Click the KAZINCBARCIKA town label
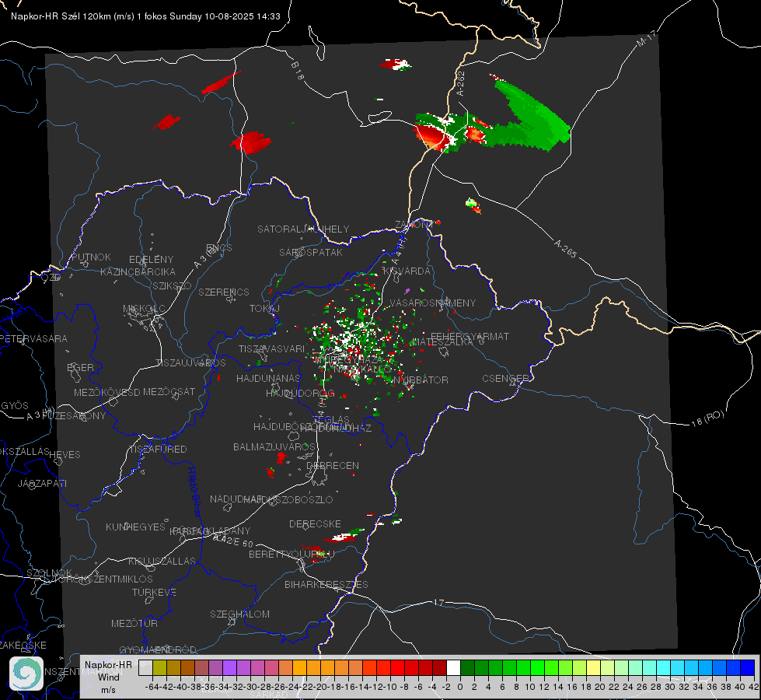The image size is (761, 700). [138, 271]
